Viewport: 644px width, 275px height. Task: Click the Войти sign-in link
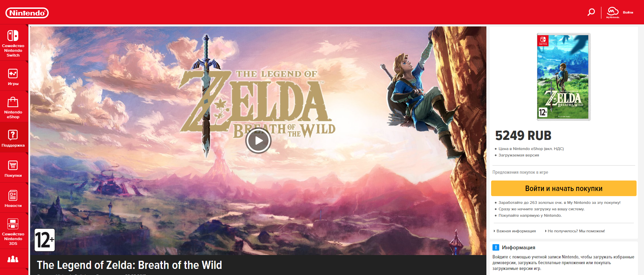point(628,13)
